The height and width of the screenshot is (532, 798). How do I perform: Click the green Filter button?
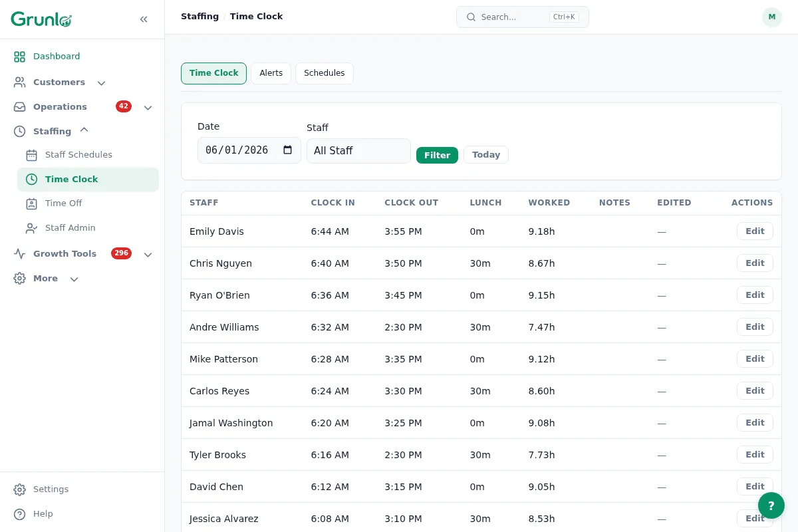[437, 155]
